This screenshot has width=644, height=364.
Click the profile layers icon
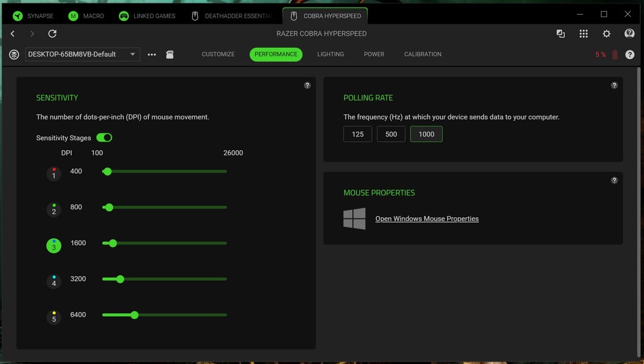tap(14, 54)
